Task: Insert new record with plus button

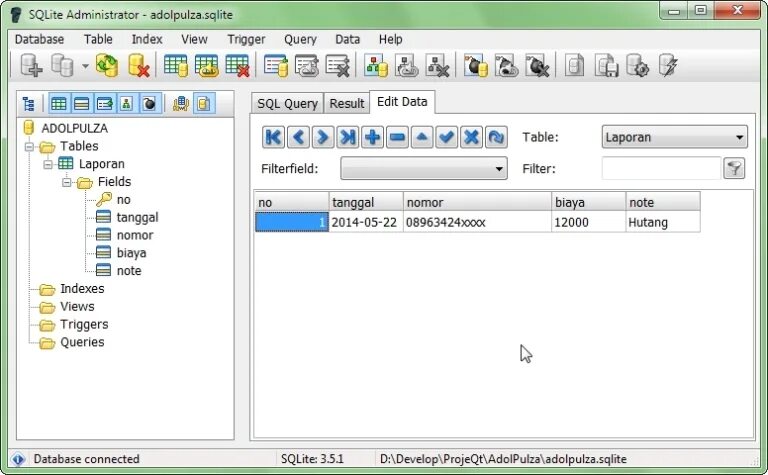Action: (372, 137)
